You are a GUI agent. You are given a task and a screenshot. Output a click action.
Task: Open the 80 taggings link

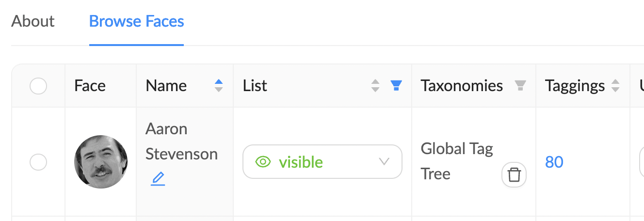(554, 162)
